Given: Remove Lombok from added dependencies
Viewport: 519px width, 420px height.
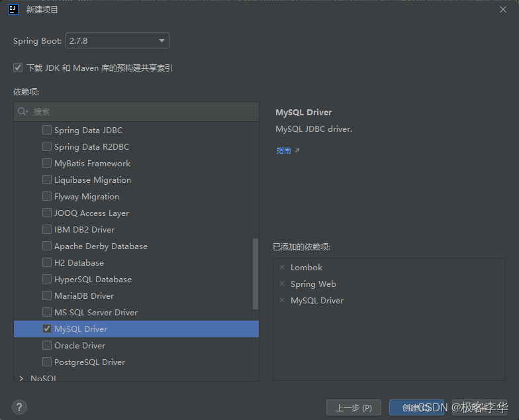Looking at the screenshot, I should pos(282,267).
